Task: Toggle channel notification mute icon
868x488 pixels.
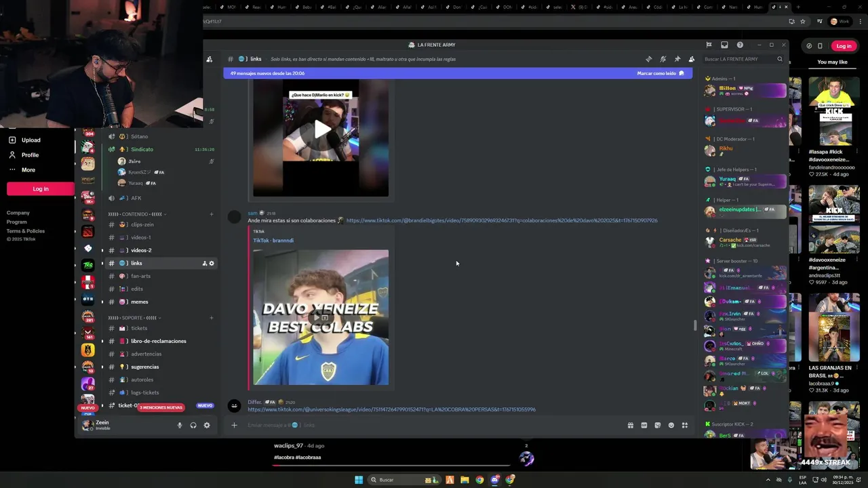Action: 663,59
